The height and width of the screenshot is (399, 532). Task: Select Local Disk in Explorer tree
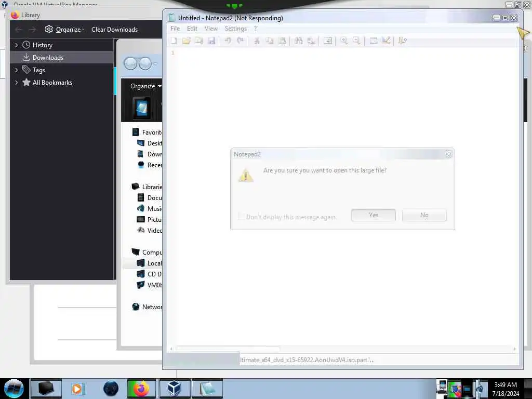[149, 263]
